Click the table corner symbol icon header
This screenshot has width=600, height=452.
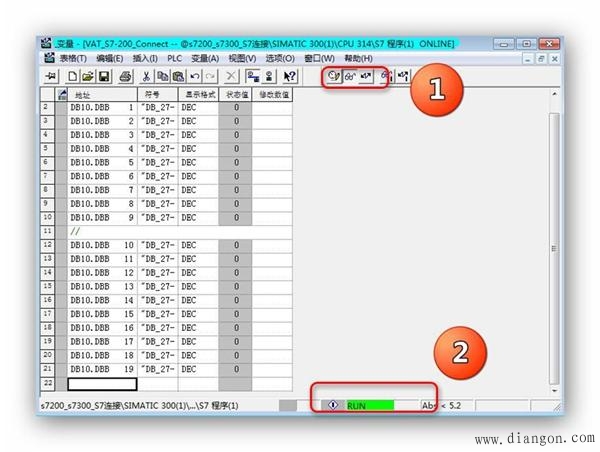[62, 95]
